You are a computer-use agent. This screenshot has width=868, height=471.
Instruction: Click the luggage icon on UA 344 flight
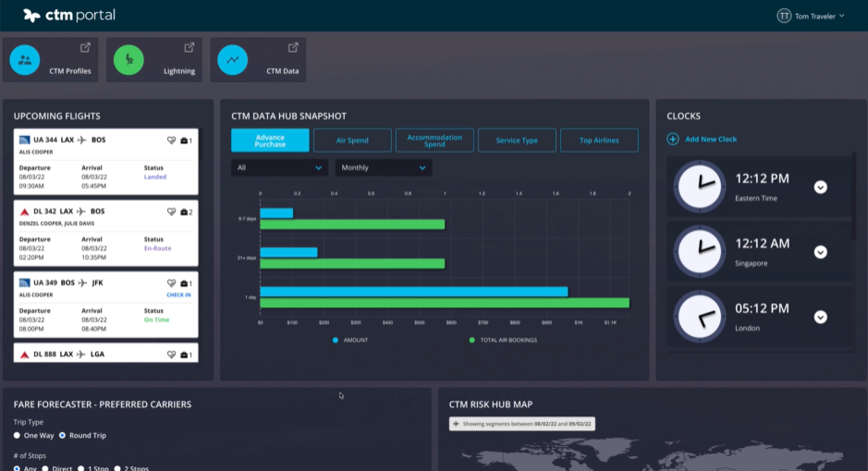(184, 141)
